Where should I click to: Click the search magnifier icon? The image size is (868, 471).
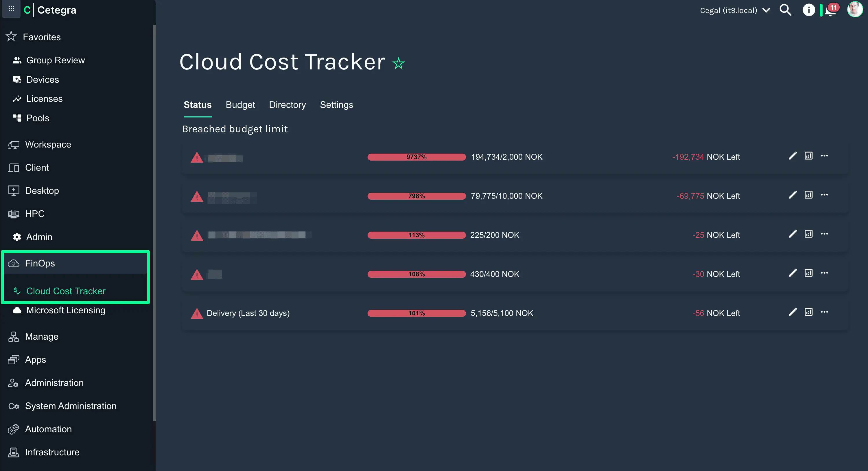click(x=785, y=10)
